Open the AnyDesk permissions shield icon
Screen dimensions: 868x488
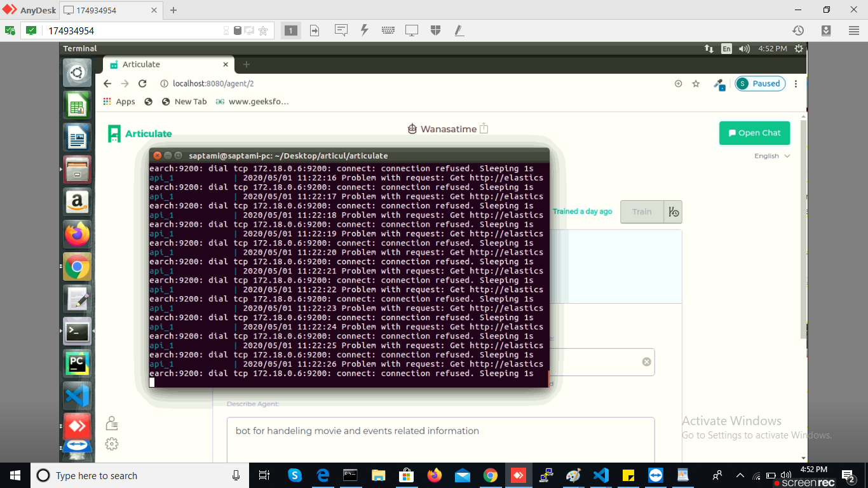(435, 30)
